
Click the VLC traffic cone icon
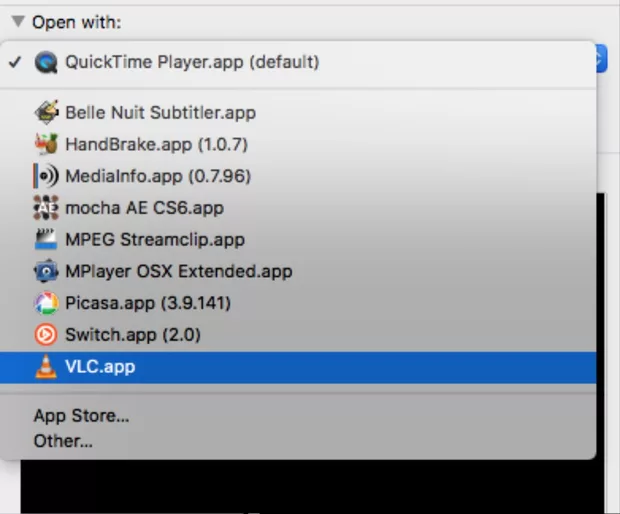tap(46, 367)
